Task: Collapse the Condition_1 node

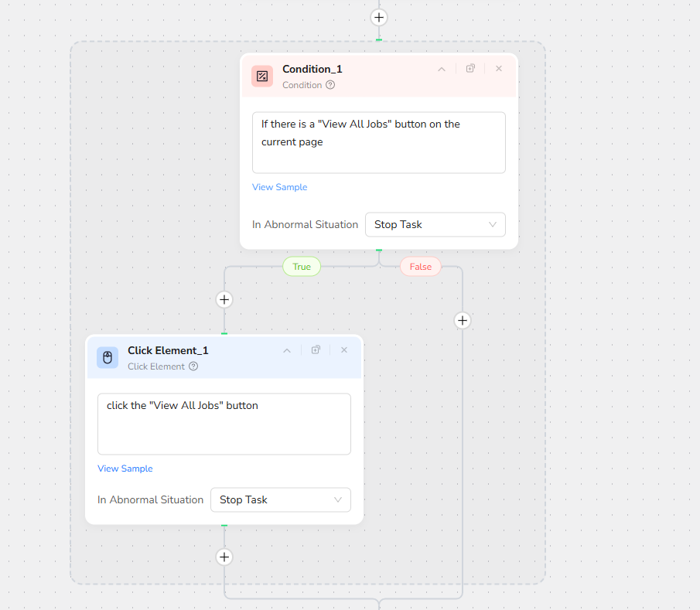Action: pos(442,69)
